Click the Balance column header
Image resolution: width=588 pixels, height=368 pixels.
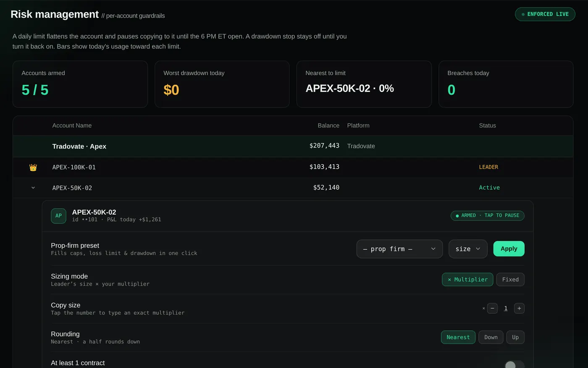(328, 125)
